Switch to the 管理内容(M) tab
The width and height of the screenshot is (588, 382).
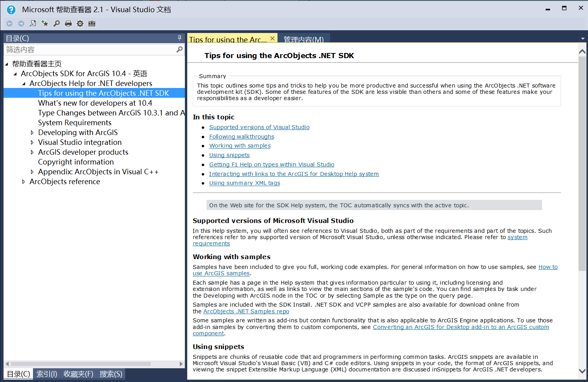point(304,39)
